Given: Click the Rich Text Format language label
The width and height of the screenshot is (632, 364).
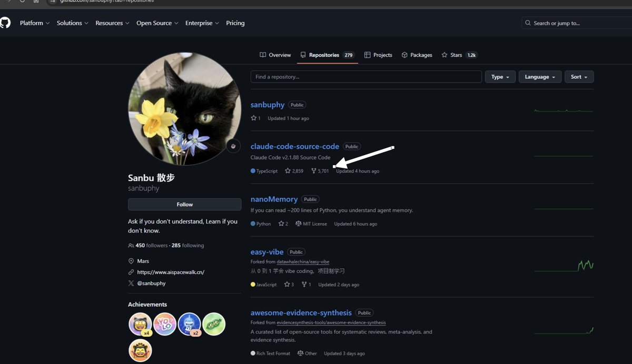Looking at the screenshot, I should 271,353.
